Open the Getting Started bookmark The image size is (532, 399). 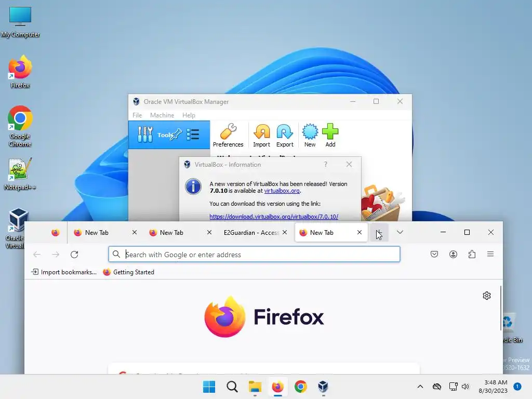coord(129,272)
